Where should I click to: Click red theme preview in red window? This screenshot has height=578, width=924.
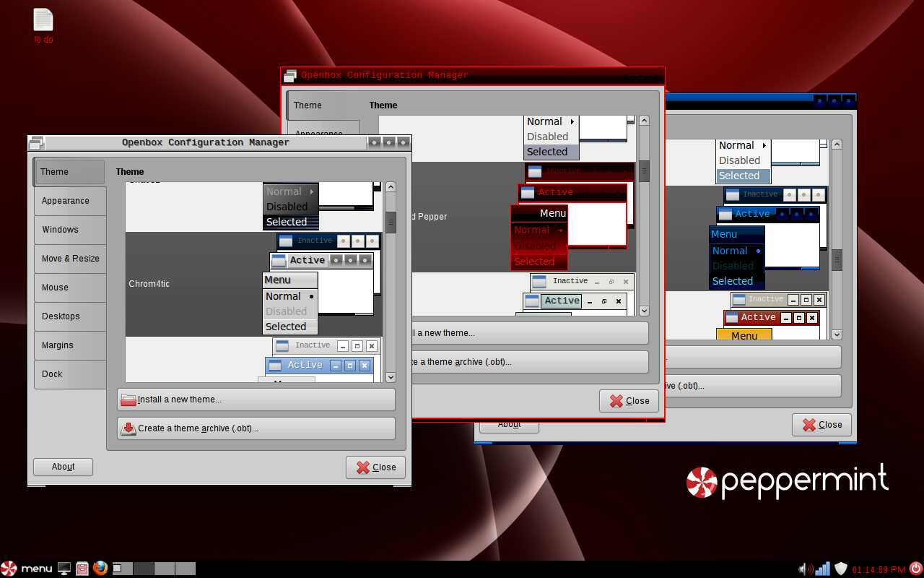(x=572, y=217)
